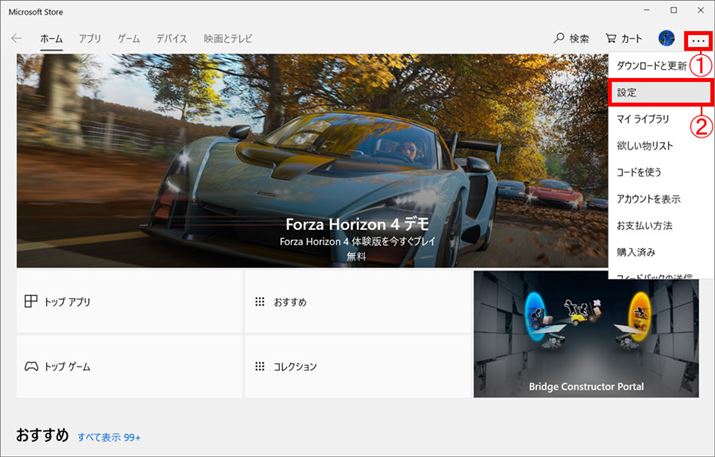This screenshot has width=715, height=457.
Task: Select お支払い方法 from the menu
Action: (x=661, y=225)
